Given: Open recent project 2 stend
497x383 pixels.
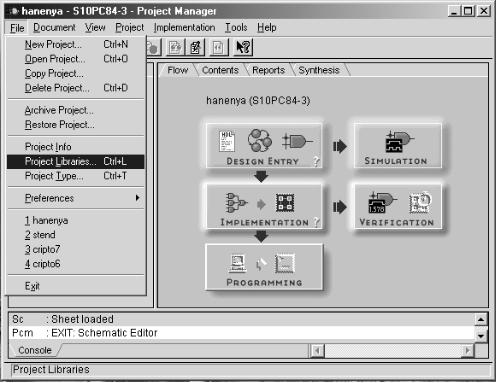Looking at the screenshot, I should (x=76, y=235).
